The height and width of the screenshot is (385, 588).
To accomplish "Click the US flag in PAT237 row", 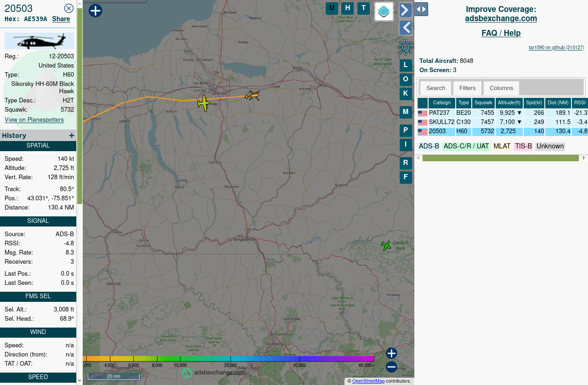I will pyautogui.click(x=423, y=113).
